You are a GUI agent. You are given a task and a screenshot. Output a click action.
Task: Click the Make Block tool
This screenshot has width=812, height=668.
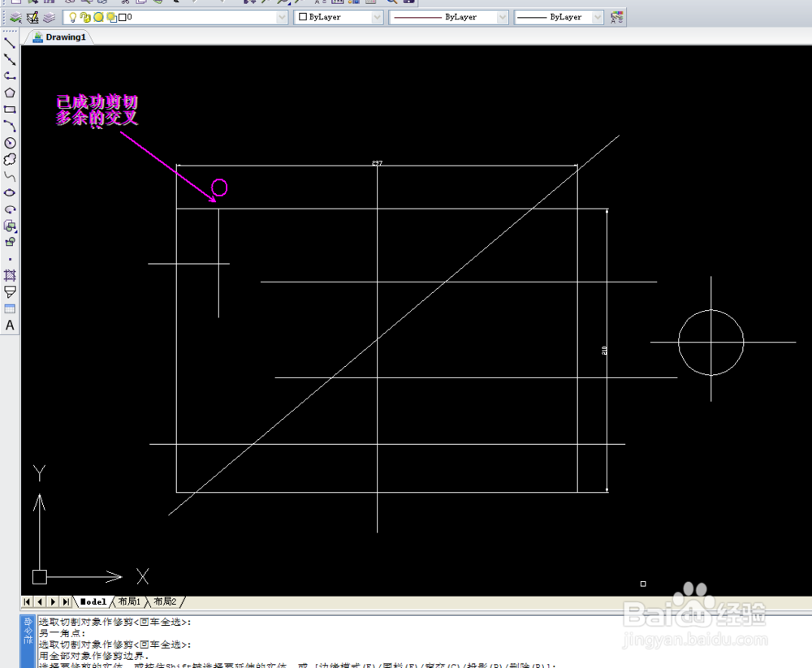(x=9, y=242)
